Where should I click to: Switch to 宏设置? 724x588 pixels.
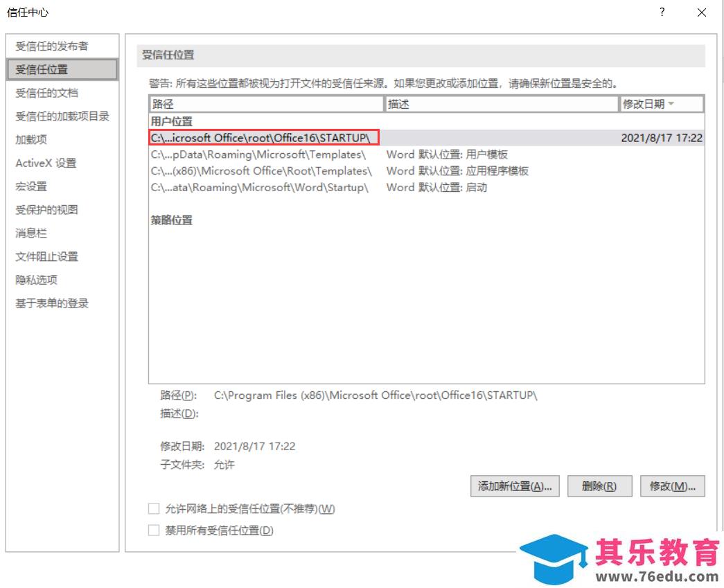point(31,186)
